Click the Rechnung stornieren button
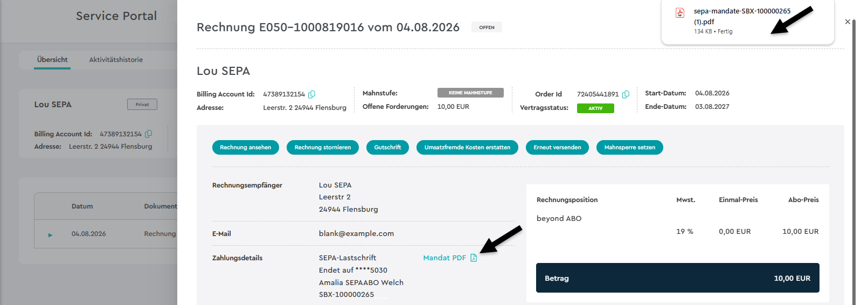Image resolution: width=868 pixels, height=305 pixels. [323, 148]
